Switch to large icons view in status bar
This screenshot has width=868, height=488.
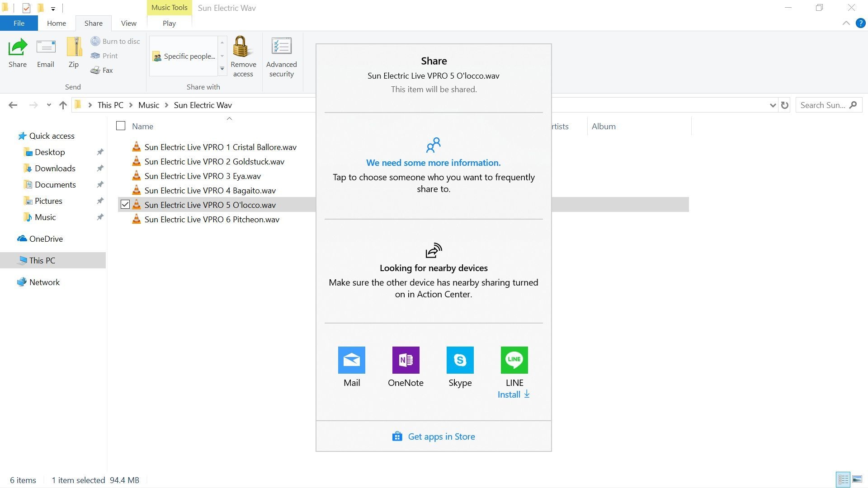(857, 479)
